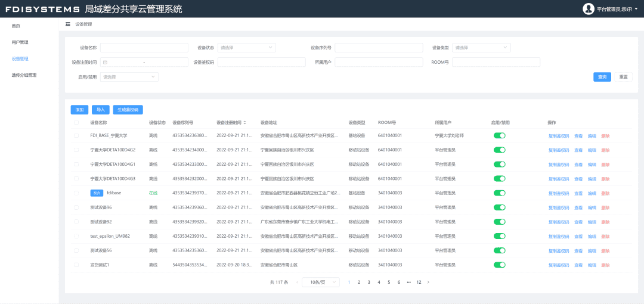Expand the 设备类型 dropdown

(481, 48)
